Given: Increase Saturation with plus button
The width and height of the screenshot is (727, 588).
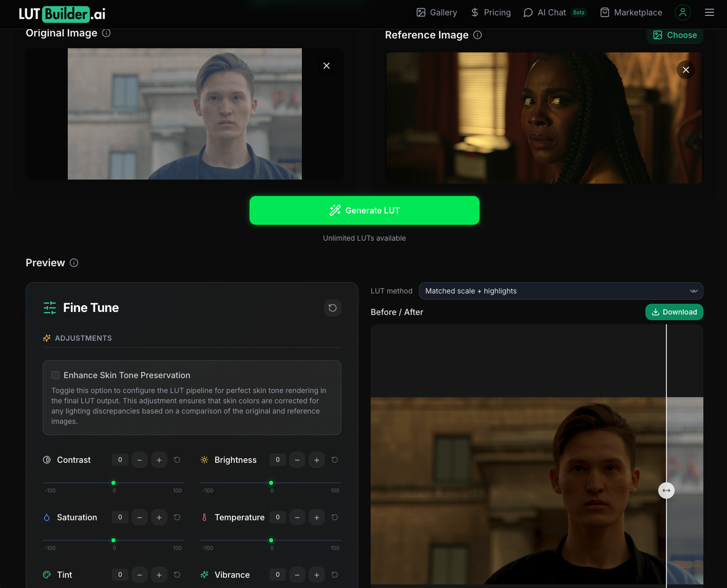Looking at the screenshot, I should (159, 517).
